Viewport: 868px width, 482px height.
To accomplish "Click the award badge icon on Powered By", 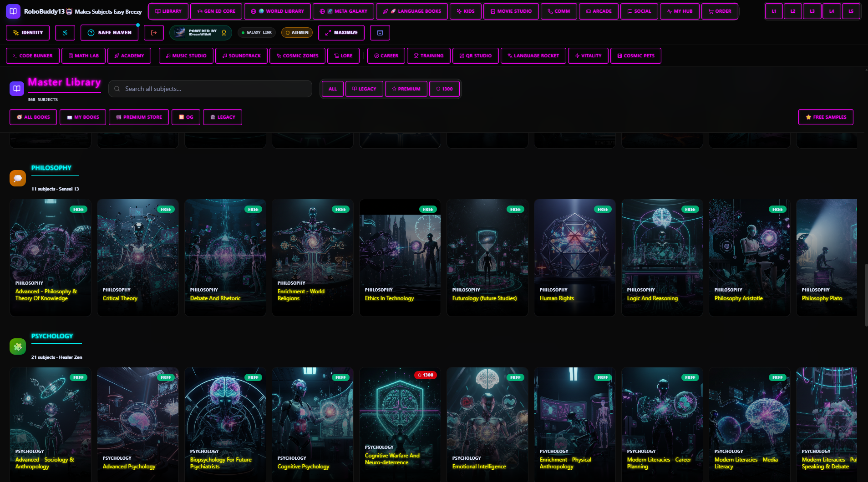I will (224, 33).
